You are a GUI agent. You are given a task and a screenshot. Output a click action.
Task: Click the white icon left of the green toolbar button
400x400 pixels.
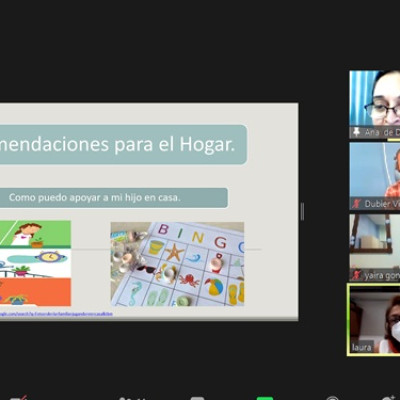(197, 398)
